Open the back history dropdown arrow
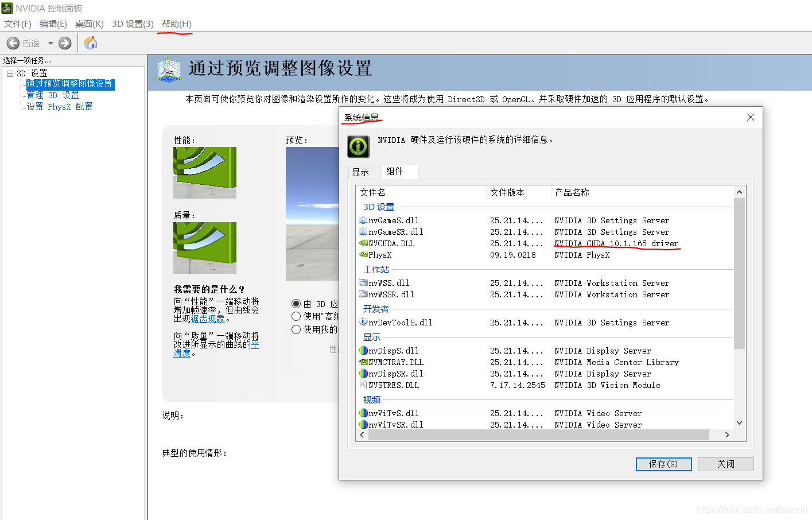The height and width of the screenshot is (520, 812). [50, 43]
